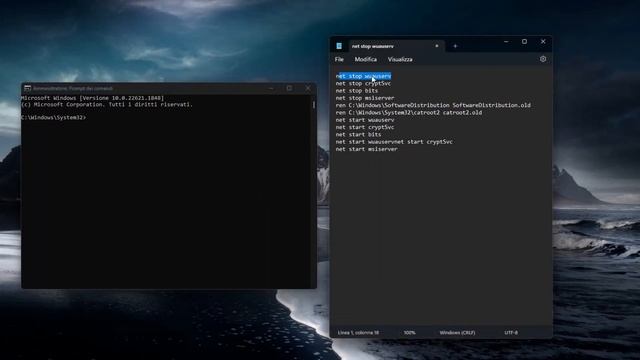The width and height of the screenshot is (640, 360).
Task: Click the line 'net start bits'
Action: point(358,134)
